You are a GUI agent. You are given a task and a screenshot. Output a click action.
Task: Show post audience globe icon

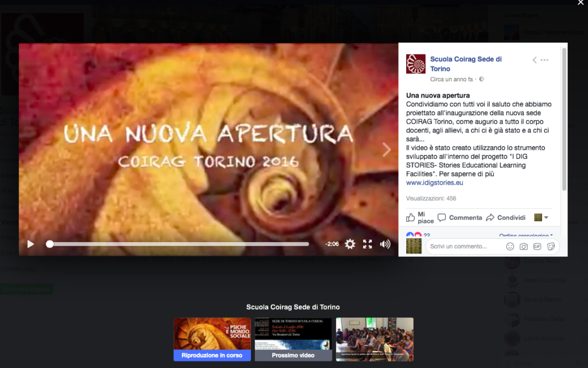(x=482, y=79)
